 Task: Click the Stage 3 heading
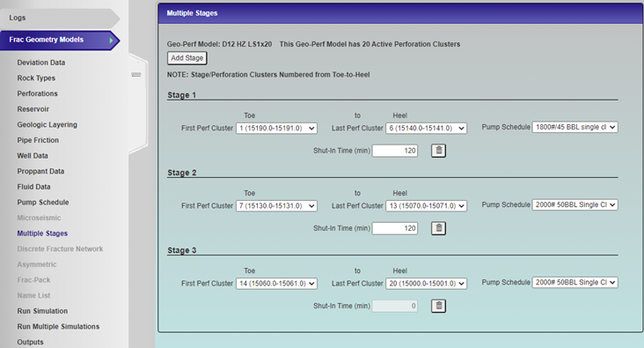coord(181,250)
